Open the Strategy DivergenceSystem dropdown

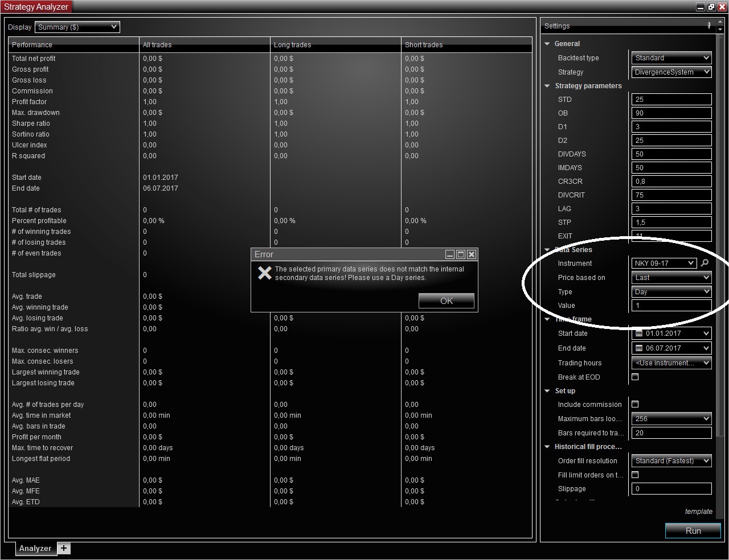[671, 72]
